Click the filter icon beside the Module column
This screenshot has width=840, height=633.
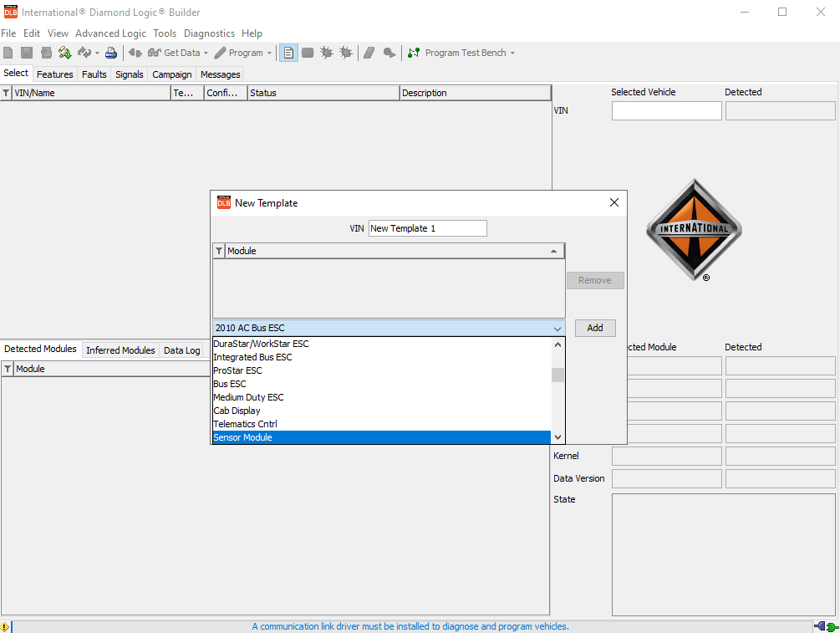(x=219, y=251)
